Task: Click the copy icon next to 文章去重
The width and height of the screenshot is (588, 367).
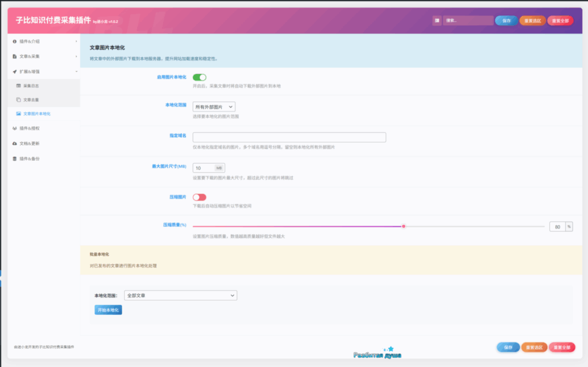Action: [x=18, y=100]
